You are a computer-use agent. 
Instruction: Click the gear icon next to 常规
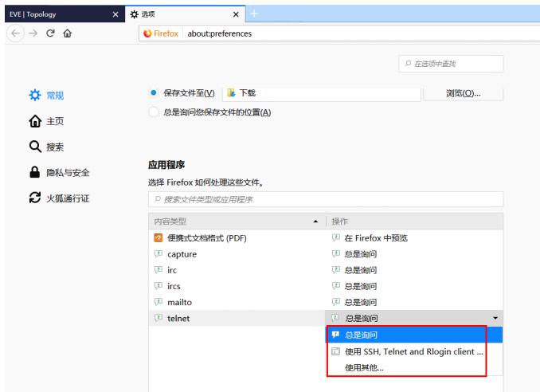click(x=35, y=95)
